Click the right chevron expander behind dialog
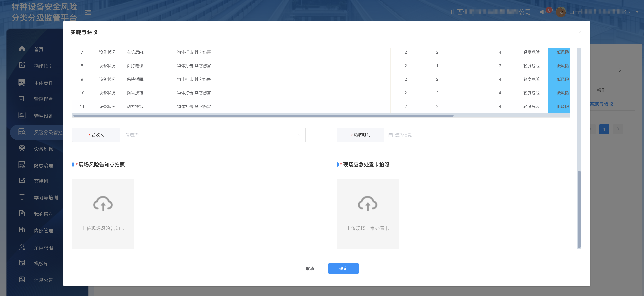The height and width of the screenshot is (296, 644). (620, 70)
